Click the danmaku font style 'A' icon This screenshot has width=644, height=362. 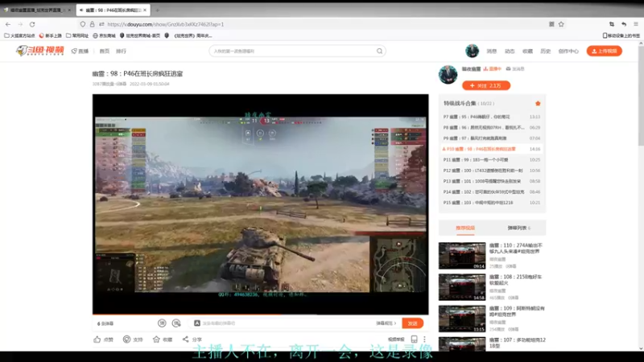(x=197, y=323)
